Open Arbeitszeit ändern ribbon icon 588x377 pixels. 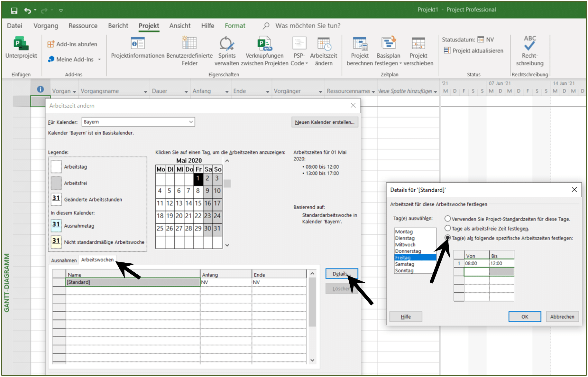tap(324, 44)
